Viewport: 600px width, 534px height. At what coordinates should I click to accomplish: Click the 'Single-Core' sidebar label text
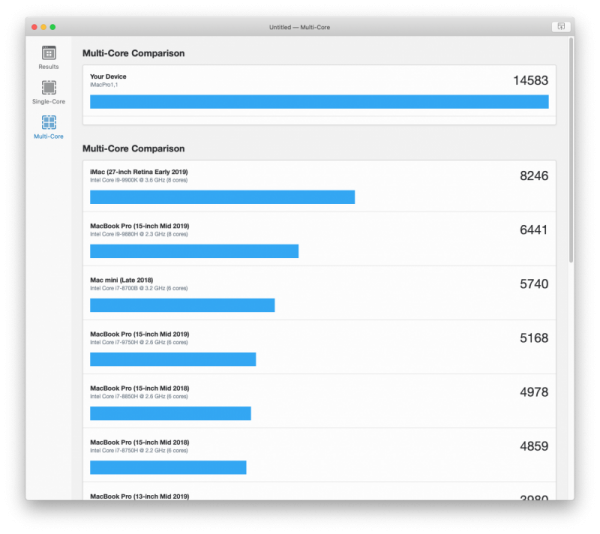(x=49, y=101)
